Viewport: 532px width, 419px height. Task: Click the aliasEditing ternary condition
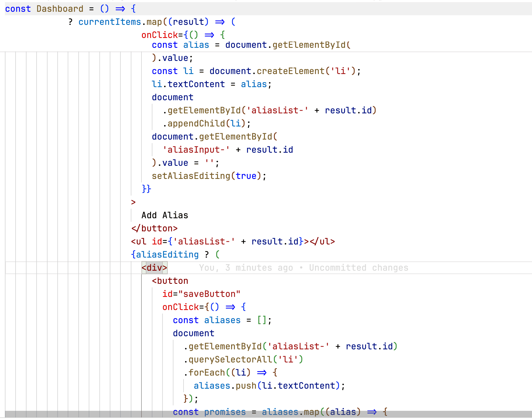pos(167,255)
